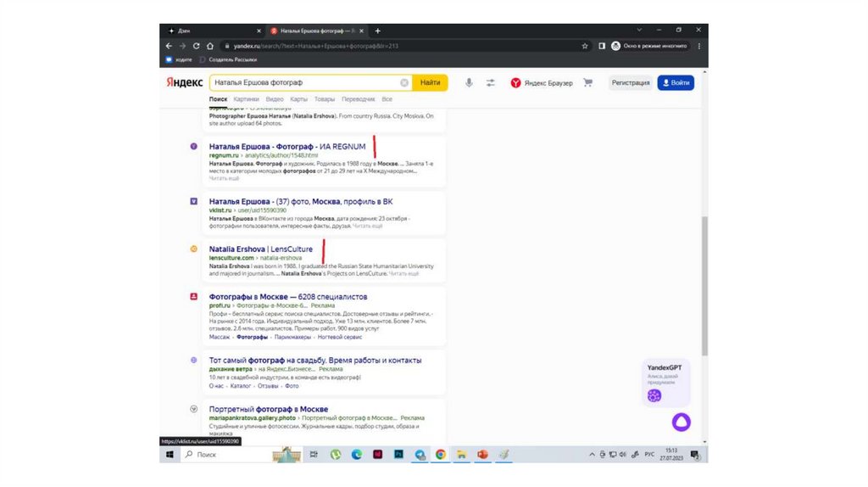Clear the search field with the X icon
This screenshot has height=487, width=868.
coord(404,82)
